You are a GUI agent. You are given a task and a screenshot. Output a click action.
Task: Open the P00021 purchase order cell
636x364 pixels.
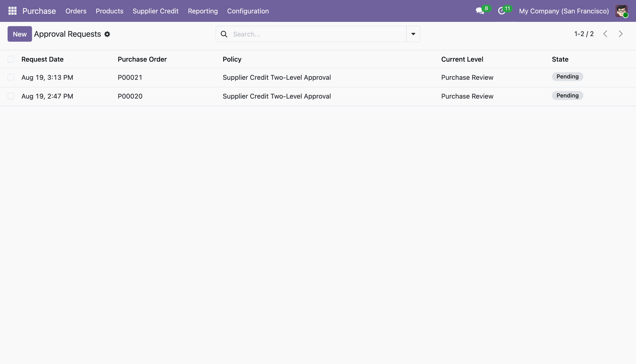tap(130, 77)
